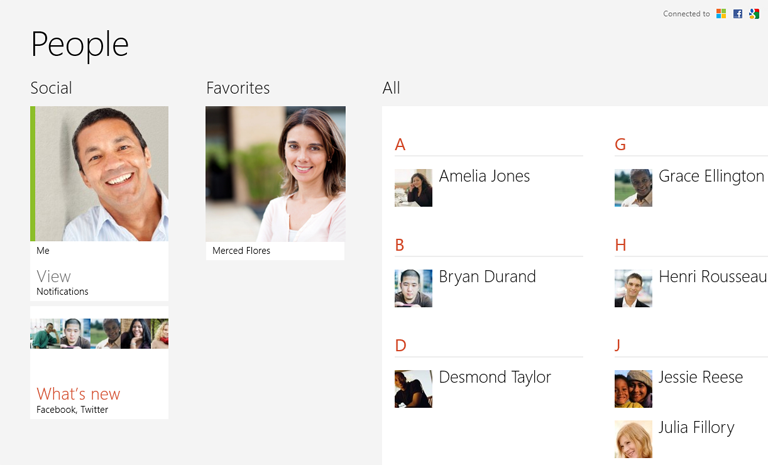Jump to letter A group header

point(400,145)
